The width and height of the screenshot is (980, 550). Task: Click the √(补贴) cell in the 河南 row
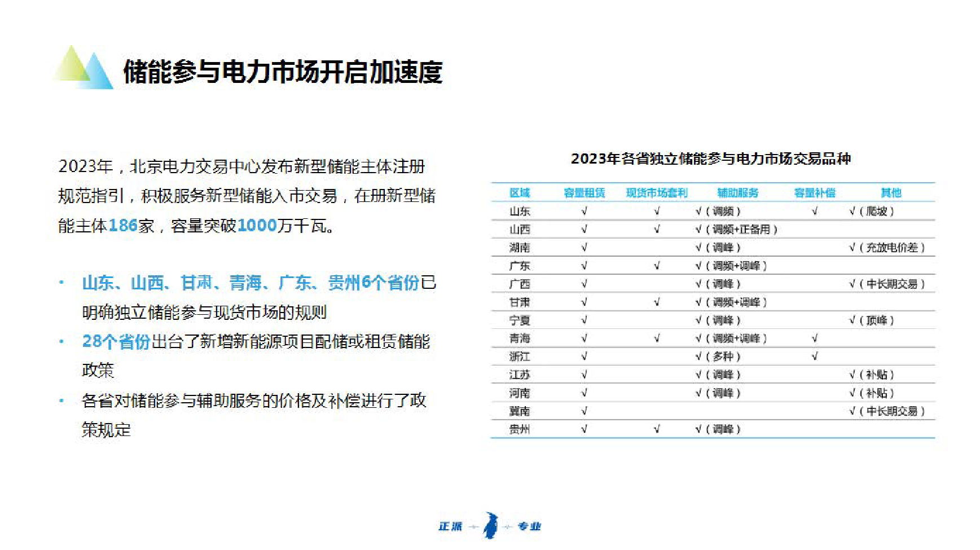tap(872, 393)
